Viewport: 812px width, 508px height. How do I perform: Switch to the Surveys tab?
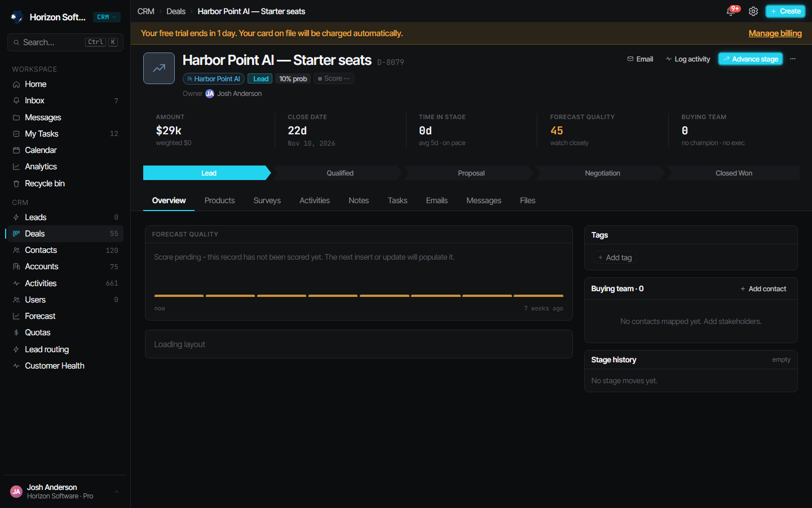267,200
